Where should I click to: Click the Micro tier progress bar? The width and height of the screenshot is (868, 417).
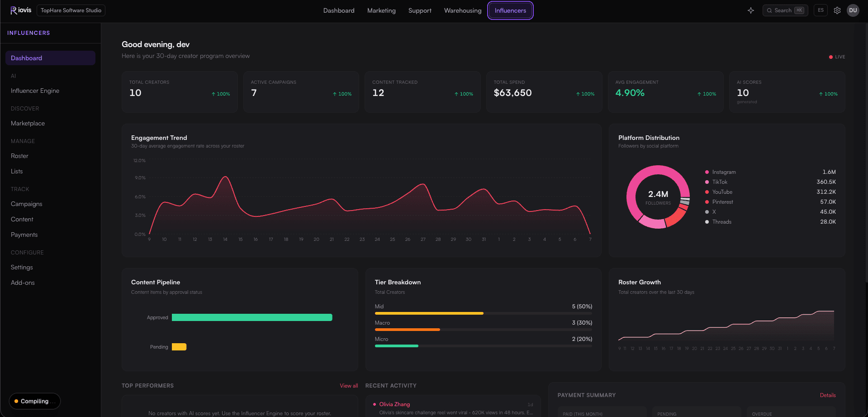[484, 346]
